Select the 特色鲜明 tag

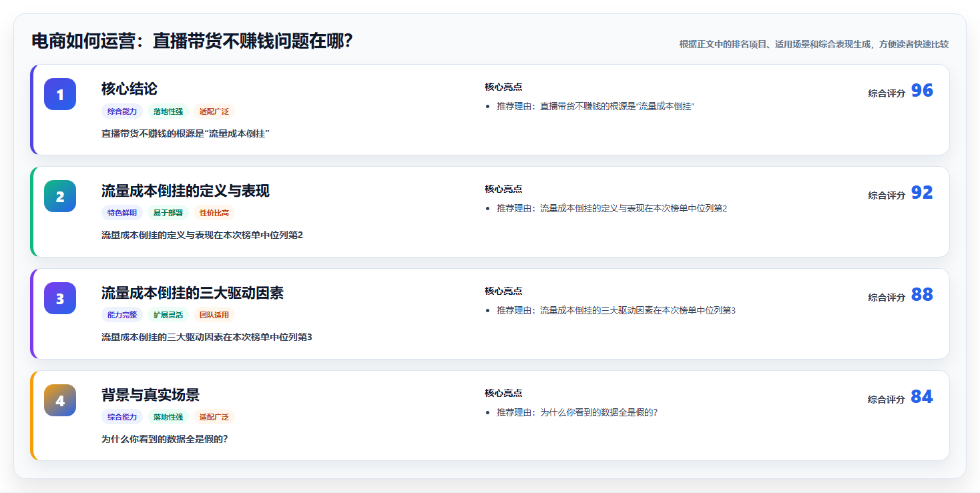[x=122, y=213]
